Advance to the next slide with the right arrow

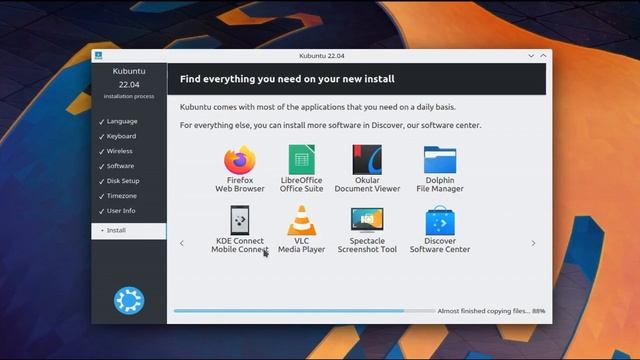(533, 243)
